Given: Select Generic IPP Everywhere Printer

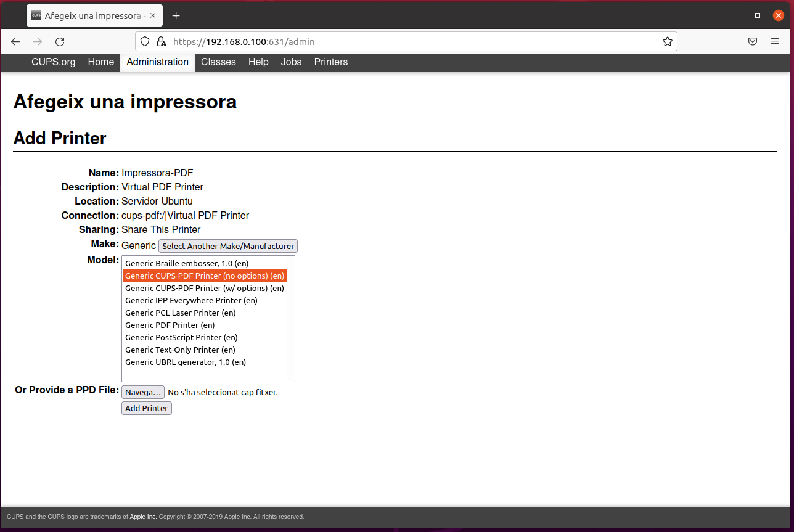Looking at the screenshot, I should click(191, 300).
